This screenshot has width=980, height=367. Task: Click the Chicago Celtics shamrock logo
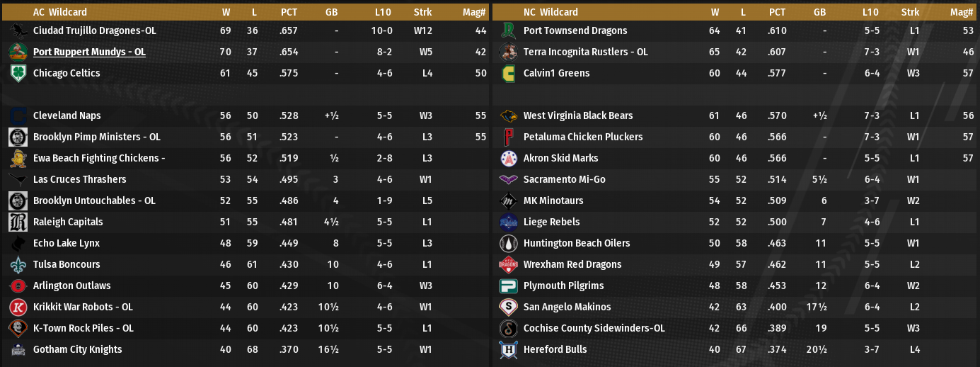click(18, 73)
